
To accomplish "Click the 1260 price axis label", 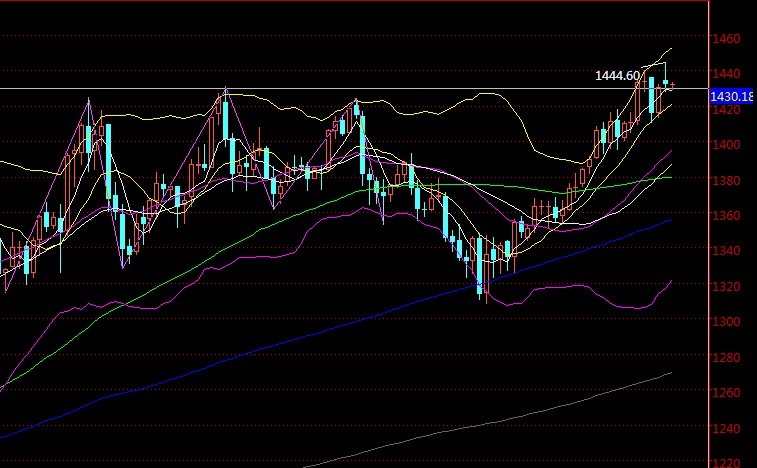I will pyautogui.click(x=726, y=393).
